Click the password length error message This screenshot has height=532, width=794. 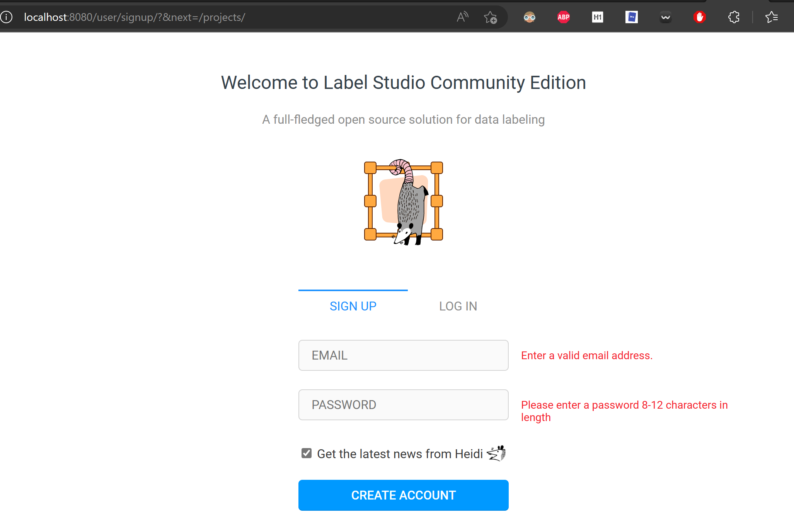pos(624,411)
